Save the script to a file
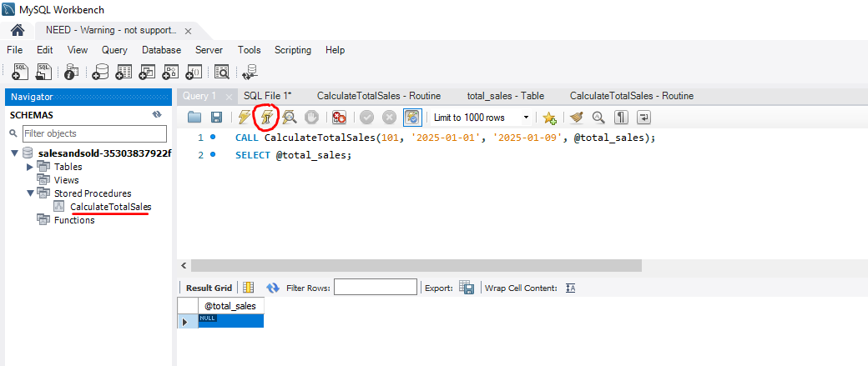 [216, 117]
